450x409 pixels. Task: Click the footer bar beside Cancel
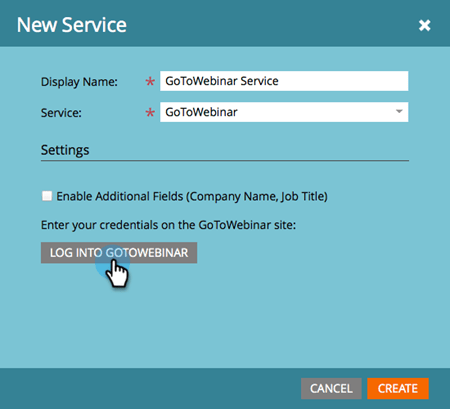click(150, 388)
